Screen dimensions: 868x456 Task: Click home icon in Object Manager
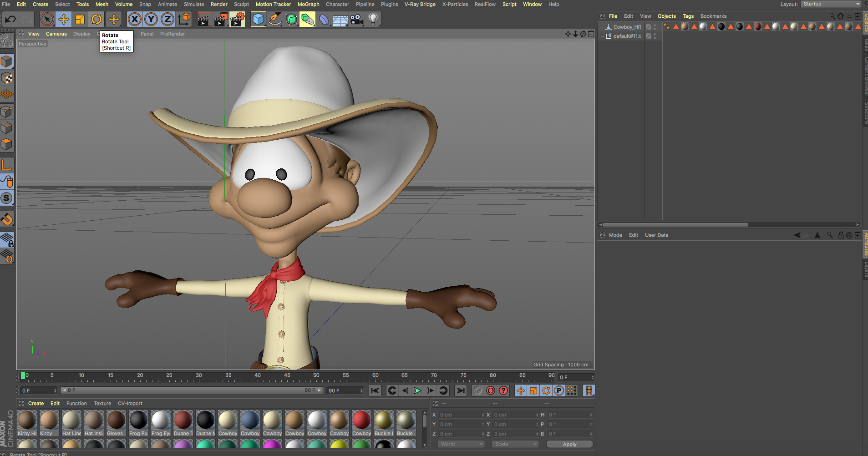(841, 16)
